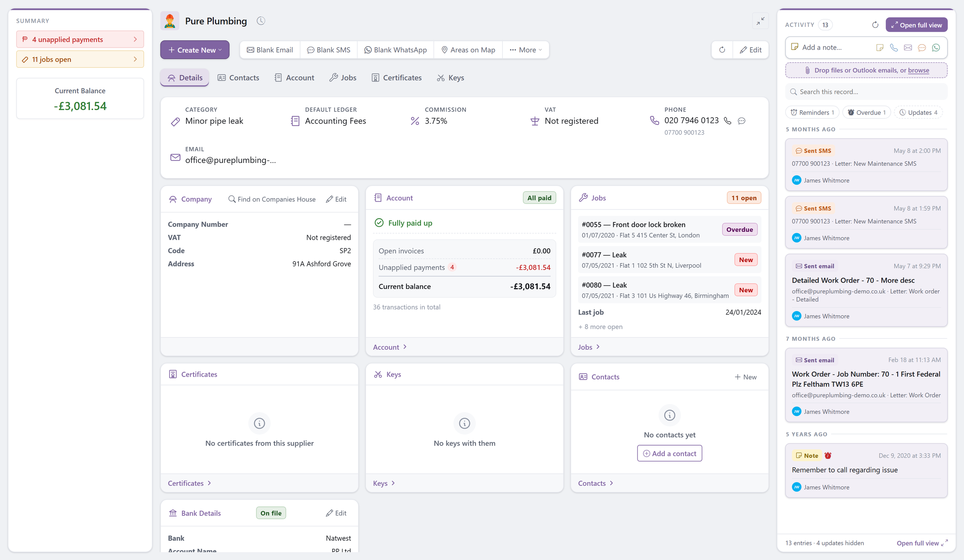Click the email envelope icon next to office@pureplumbing
Screen dimensions: 964x560
tap(176, 157)
